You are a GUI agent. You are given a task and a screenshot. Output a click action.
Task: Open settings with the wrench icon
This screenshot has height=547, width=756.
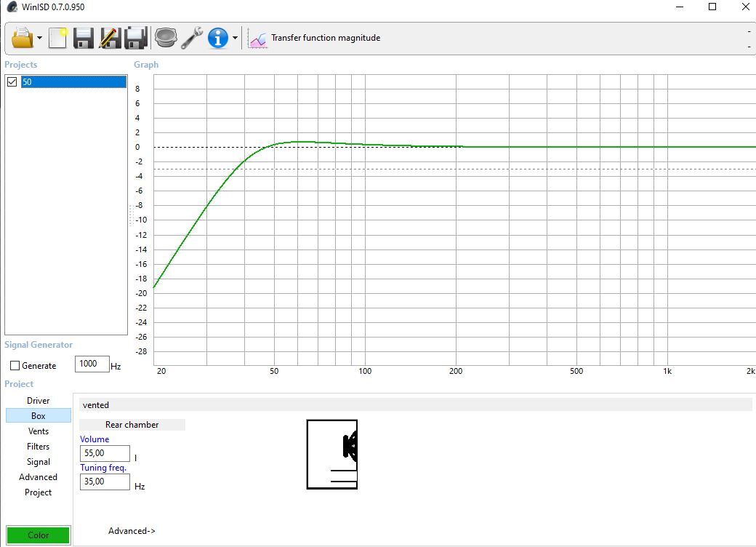click(191, 38)
